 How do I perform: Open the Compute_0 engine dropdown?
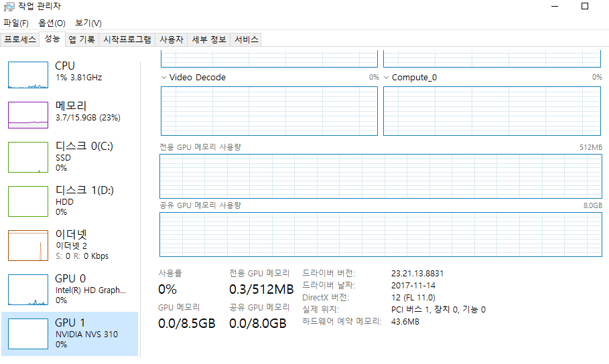[387, 78]
